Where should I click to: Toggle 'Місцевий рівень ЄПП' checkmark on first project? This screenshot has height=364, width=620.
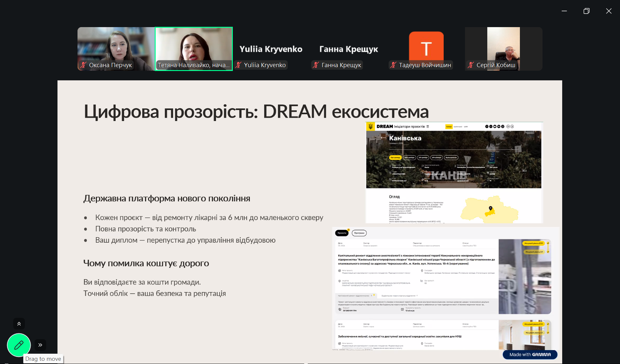point(548,243)
